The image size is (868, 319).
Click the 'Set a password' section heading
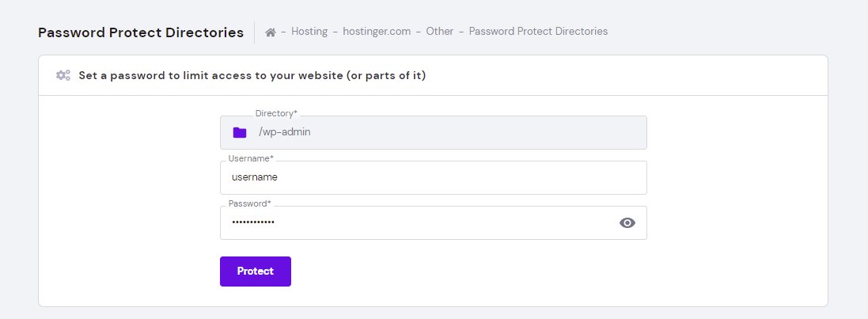pyautogui.click(x=252, y=76)
